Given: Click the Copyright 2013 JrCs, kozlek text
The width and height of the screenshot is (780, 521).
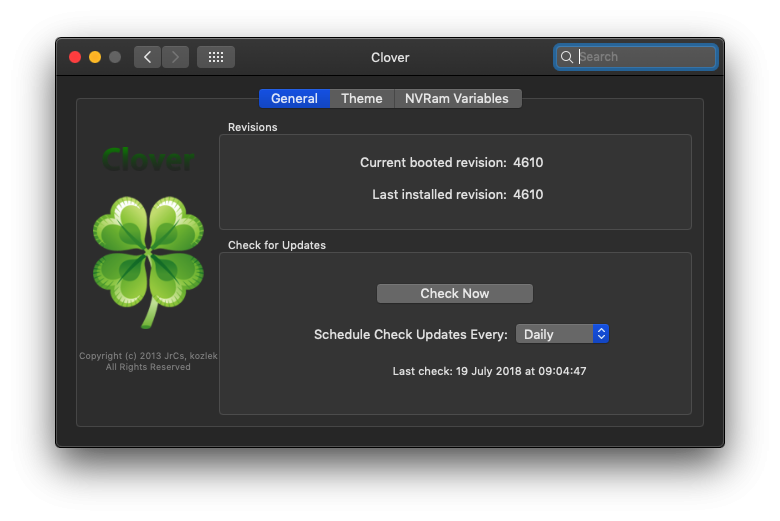Looking at the screenshot, I should pyautogui.click(x=148, y=356).
